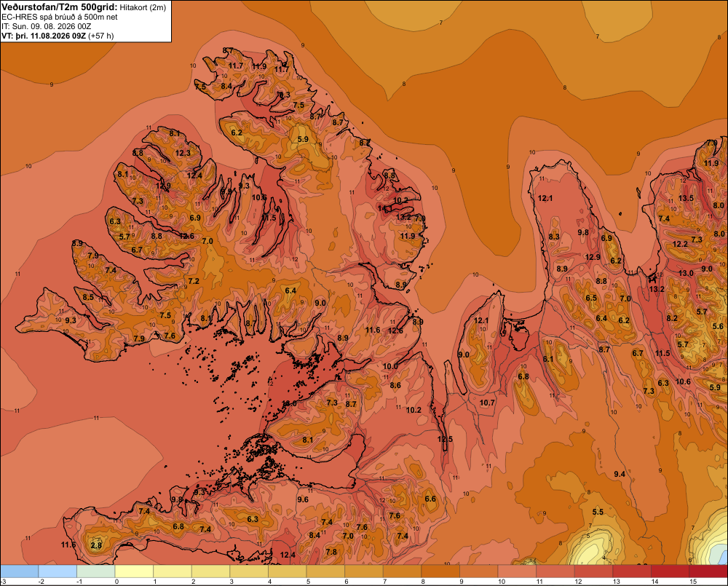Click the 5.5 temperature value
728x586 pixels.
(x=598, y=512)
